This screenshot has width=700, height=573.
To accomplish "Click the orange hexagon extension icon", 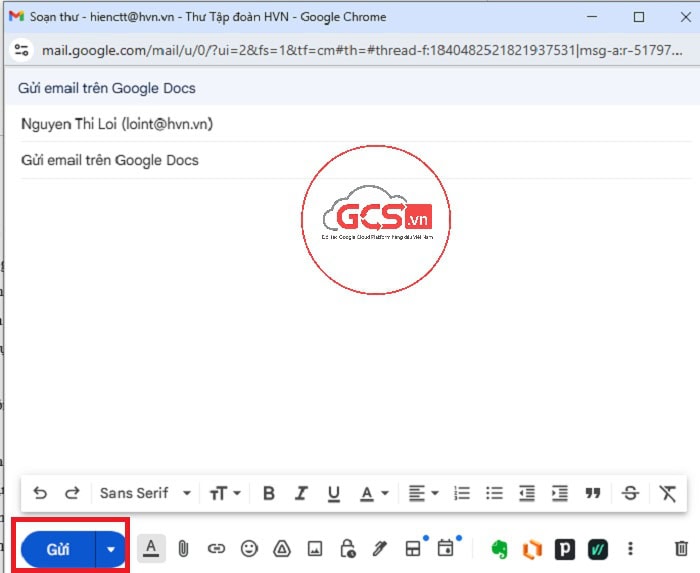I will [532, 549].
